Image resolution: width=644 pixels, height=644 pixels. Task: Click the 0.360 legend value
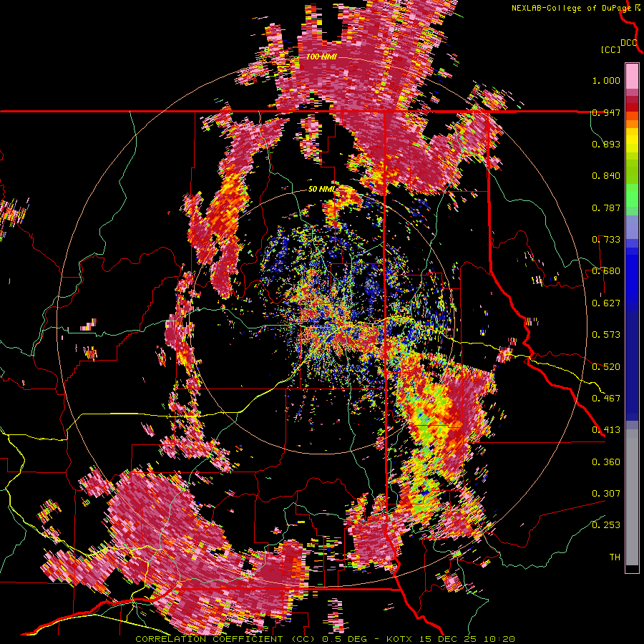606,462
